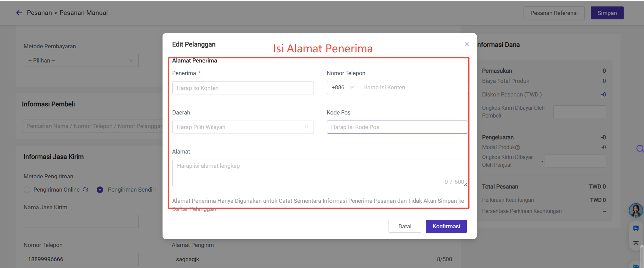Click the Diskon Pesanan value link
Image resolution: width=644 pixels, height=268 pixels.
(603, 95)
